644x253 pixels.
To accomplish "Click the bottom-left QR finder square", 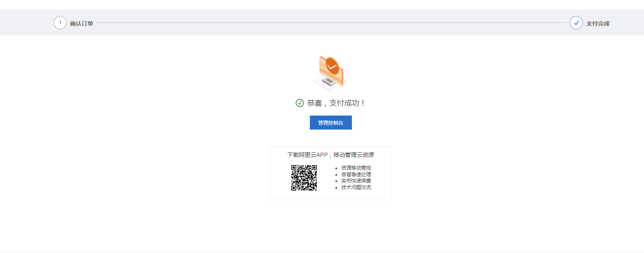I will (x=295, y=187).
